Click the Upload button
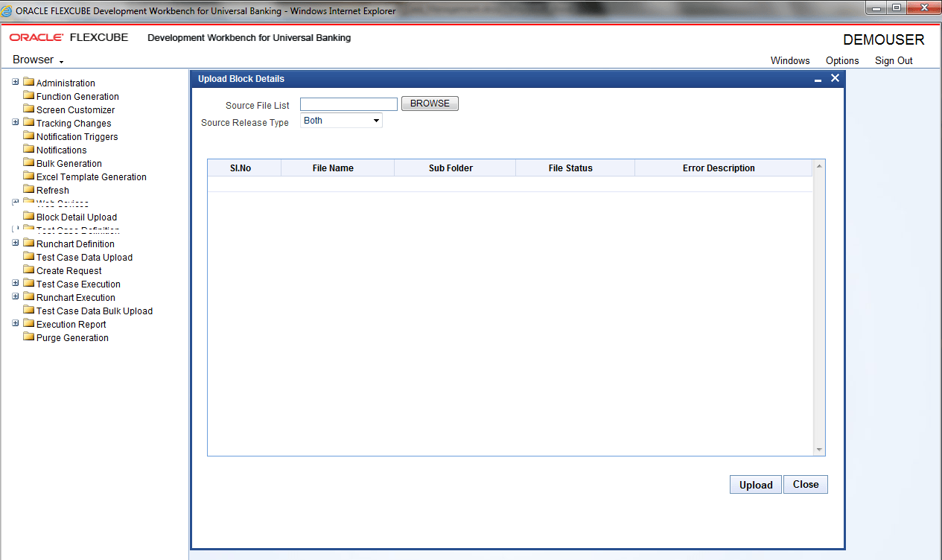 tap(756, 485)
